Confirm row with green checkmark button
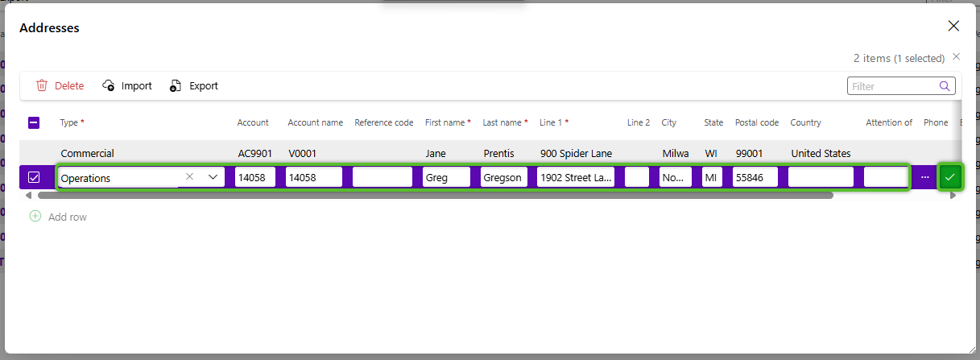This screenshot has width=980, height=360. coord(950,177)
